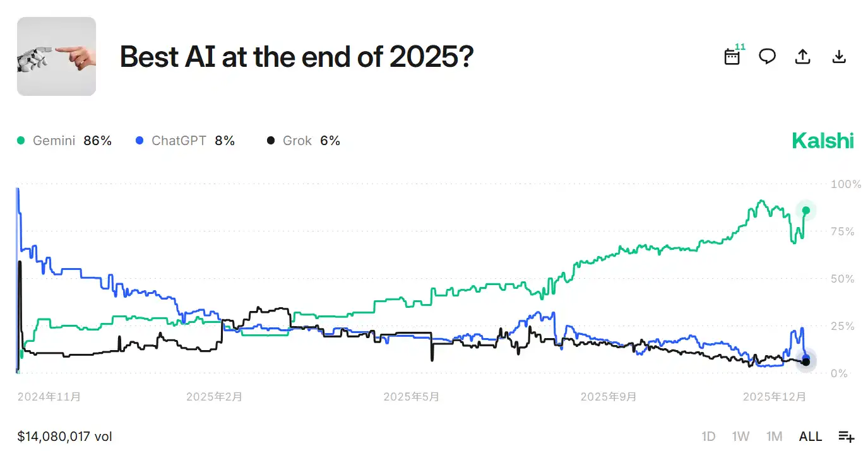
Task: Open the comments speech bubble icon
Action: click(767, 56)
